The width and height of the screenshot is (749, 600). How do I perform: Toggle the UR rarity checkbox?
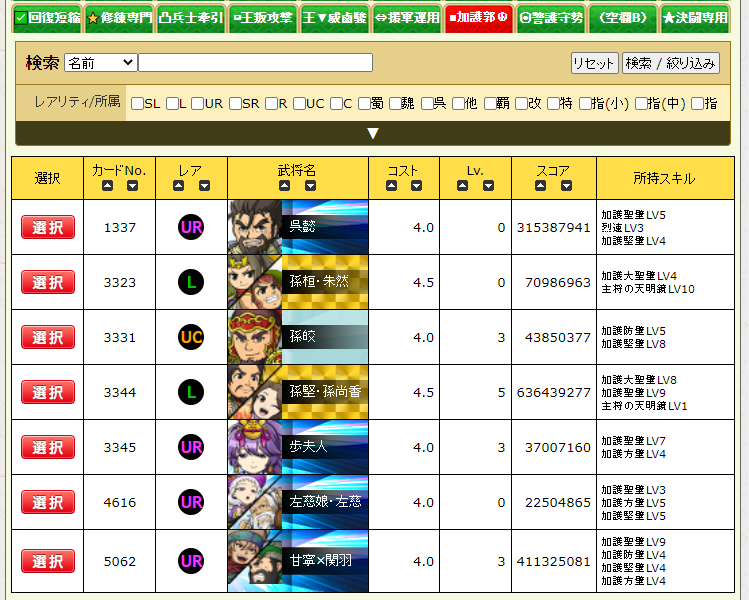coord(197,104)
